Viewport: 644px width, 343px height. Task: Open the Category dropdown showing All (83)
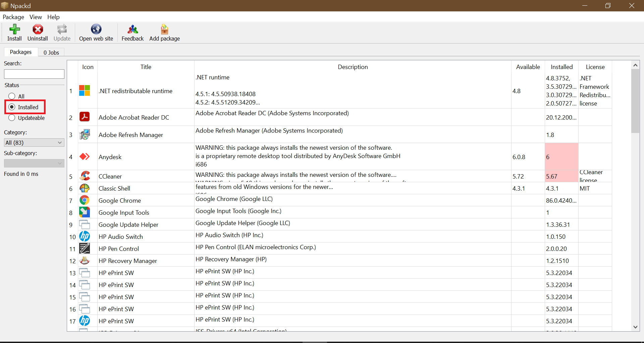pyautogui.click(x=34, y=142)
